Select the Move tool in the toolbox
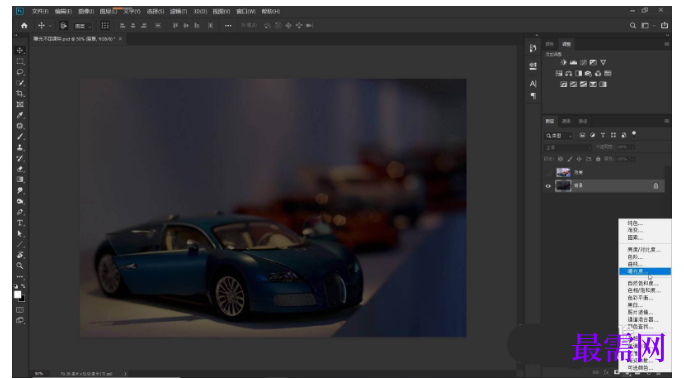Screen dimensions: 684x379 click(x=20, y=51)
